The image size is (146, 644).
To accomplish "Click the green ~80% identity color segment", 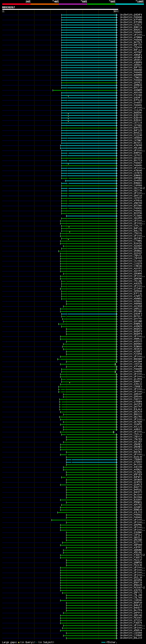I will pyautogui.click(x=101, y=4).
